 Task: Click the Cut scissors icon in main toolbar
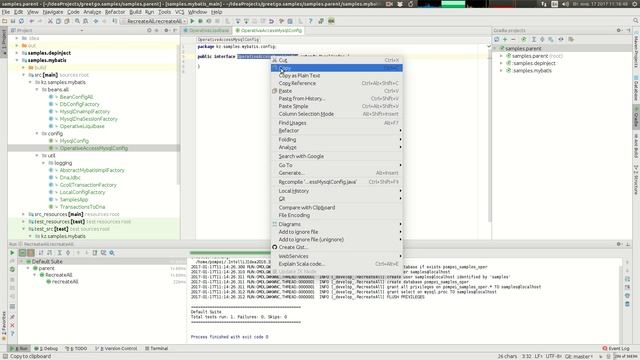pos(50,21)
